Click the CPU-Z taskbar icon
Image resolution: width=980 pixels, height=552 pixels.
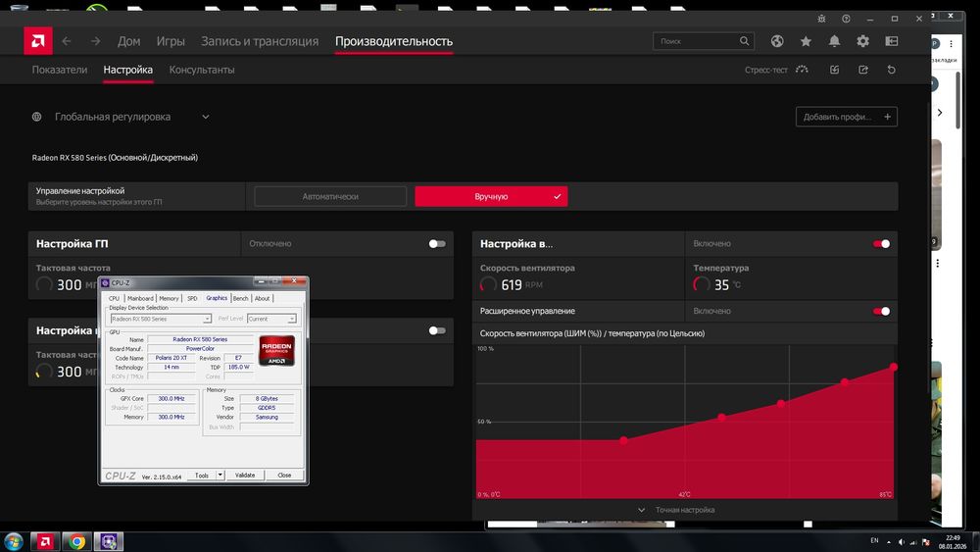(x=109, y=541)
